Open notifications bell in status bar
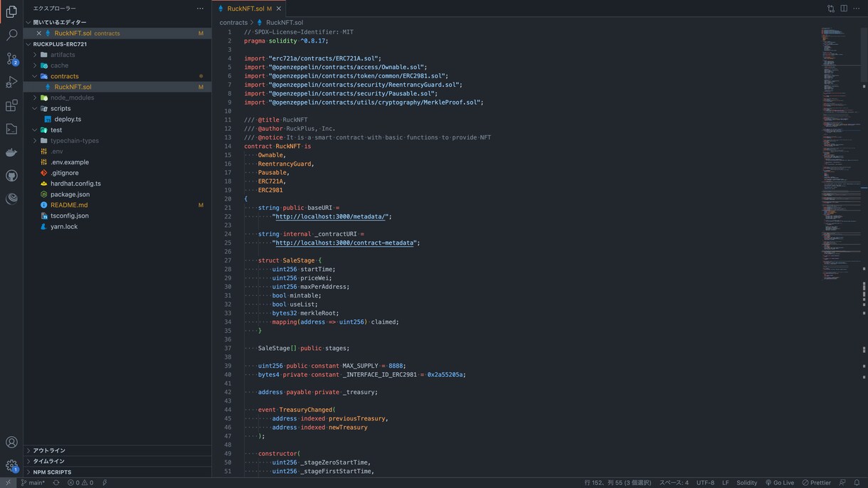Screen dimensions: 868x488 point(857,482)
